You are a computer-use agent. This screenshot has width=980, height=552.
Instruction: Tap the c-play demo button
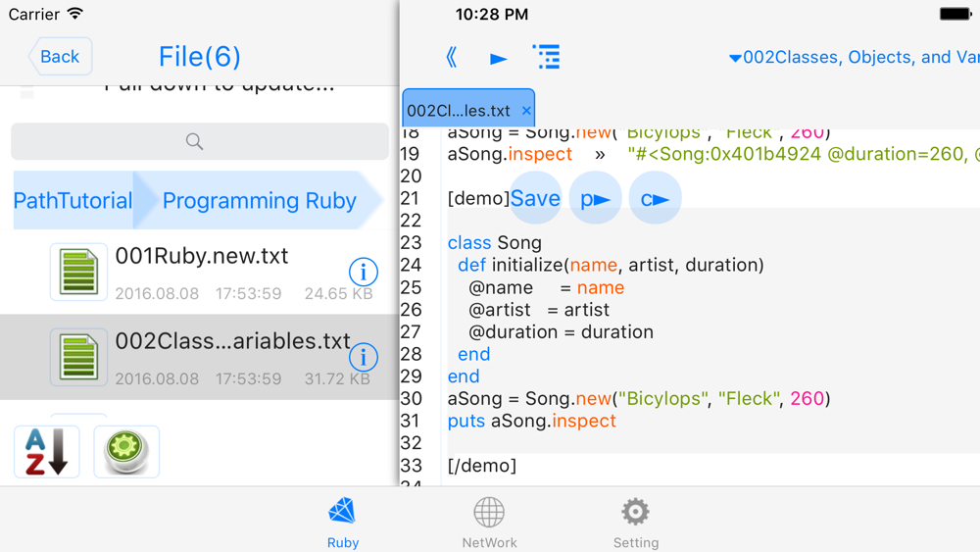pyautogui.click(x=655, y=199)
